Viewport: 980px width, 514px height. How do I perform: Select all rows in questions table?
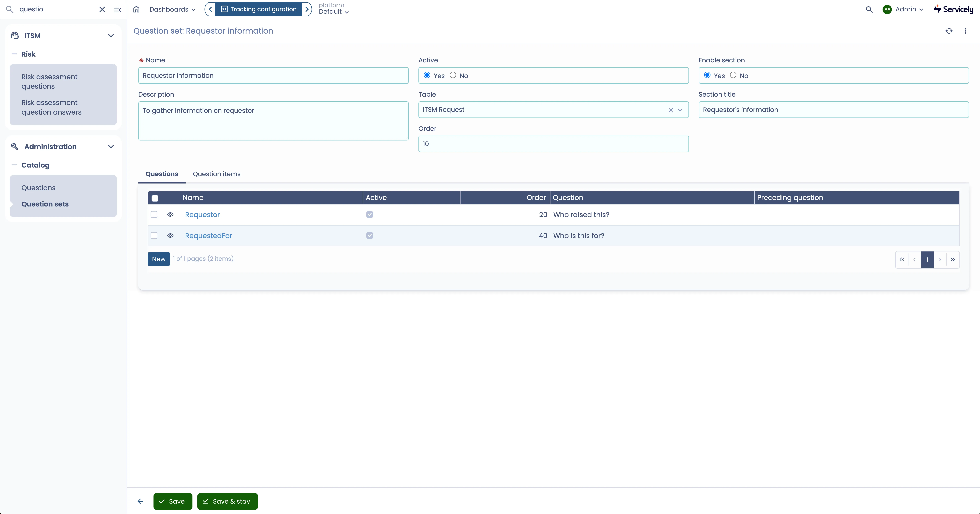pyautogui.click(x=155, y=198)
